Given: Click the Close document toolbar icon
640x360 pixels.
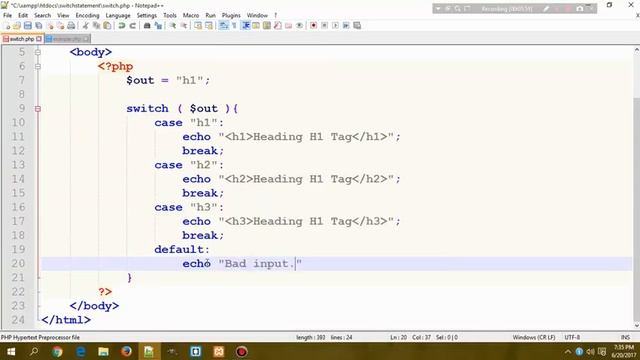Looking at the screenshot, I should tap(50, 26).
